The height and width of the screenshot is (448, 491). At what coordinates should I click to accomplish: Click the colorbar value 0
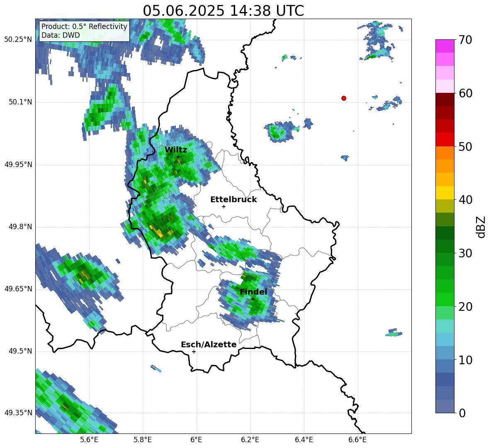click(462, 413)
